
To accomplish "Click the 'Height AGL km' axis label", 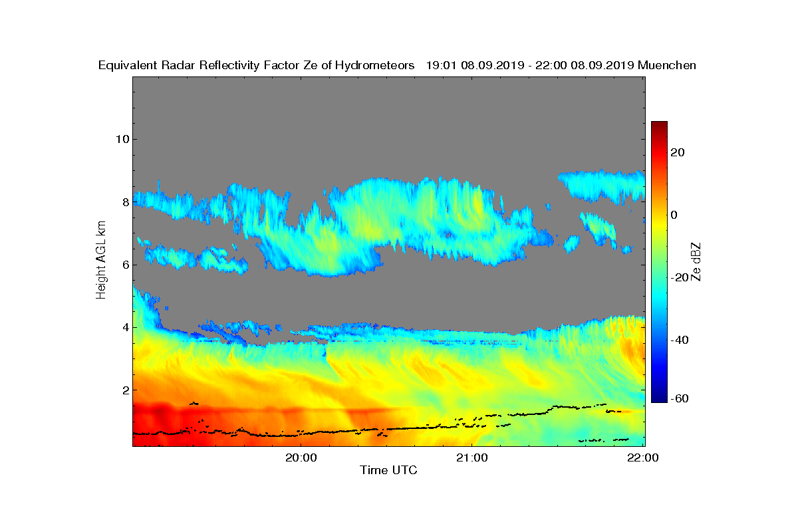I will [101, 261].
